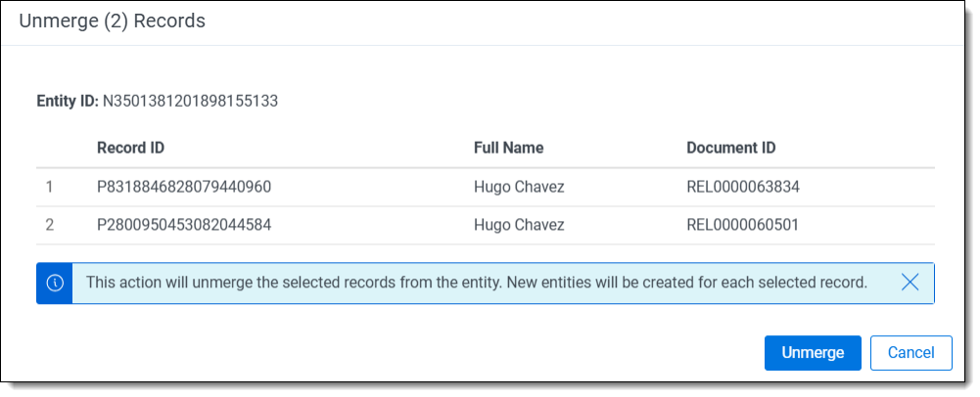Screen dimensions: 980x397
Task: Click the Entity ID label
Action: [x=68, y=101]
